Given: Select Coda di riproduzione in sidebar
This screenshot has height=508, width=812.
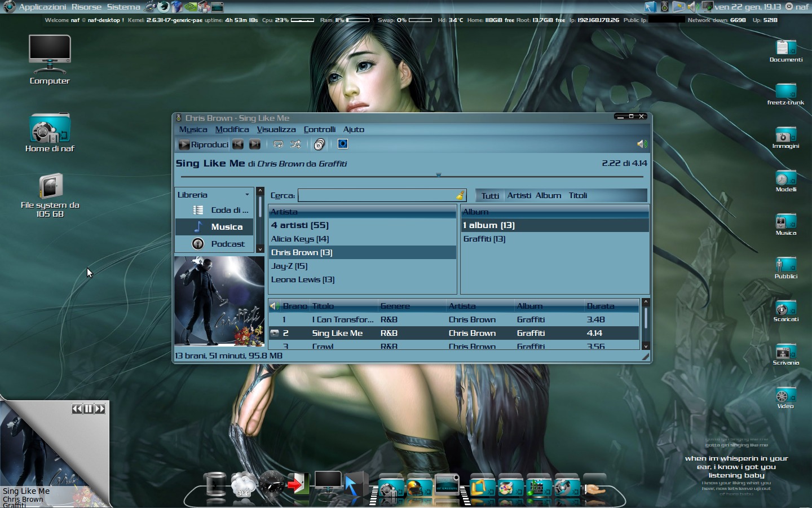Looking at the screenshot, I should tap(214, 210).
